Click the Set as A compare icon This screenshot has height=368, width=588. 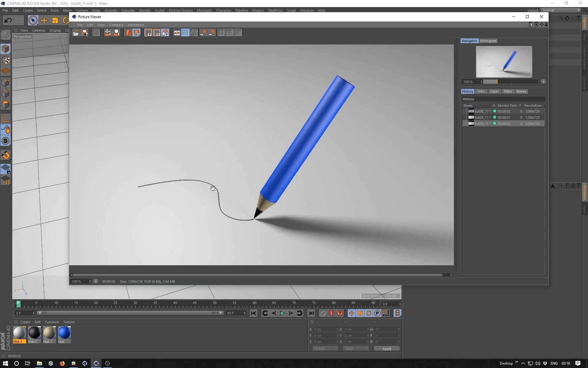(203, 33)
